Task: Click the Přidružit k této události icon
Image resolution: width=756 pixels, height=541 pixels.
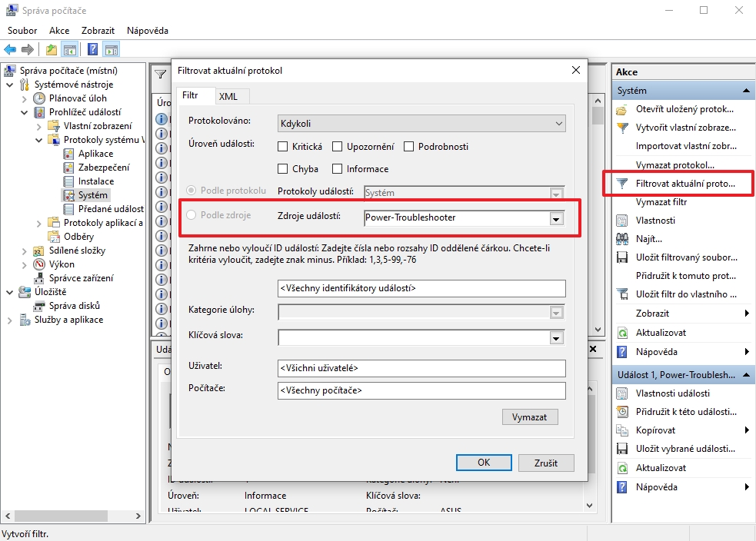Action: (x=622, y=412)
